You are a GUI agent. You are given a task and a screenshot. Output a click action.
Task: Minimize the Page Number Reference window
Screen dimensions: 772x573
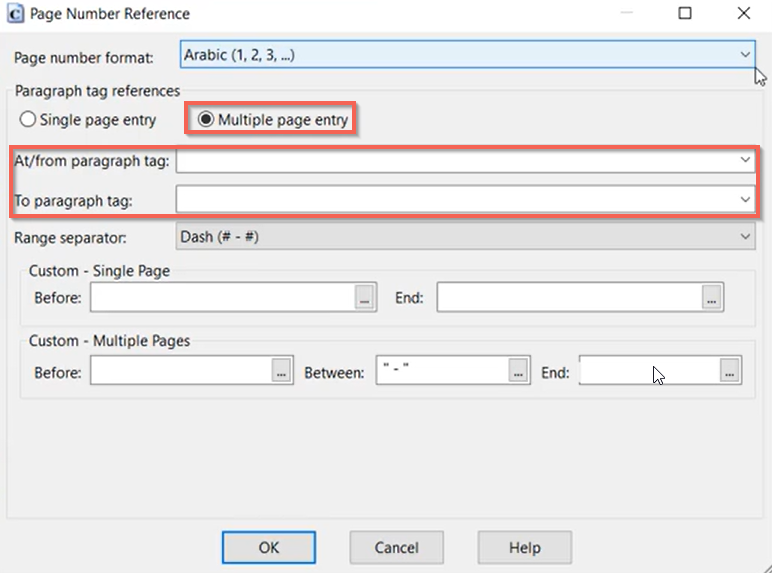[627, 13]
